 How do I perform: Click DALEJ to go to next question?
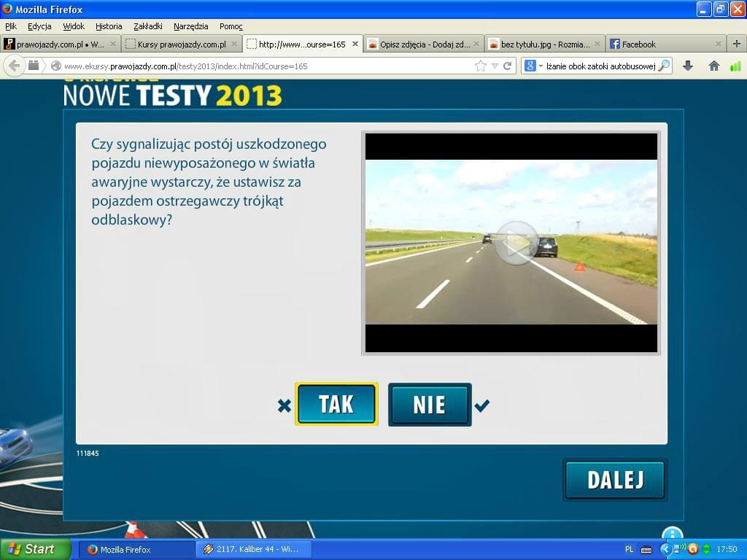point(615,480)
